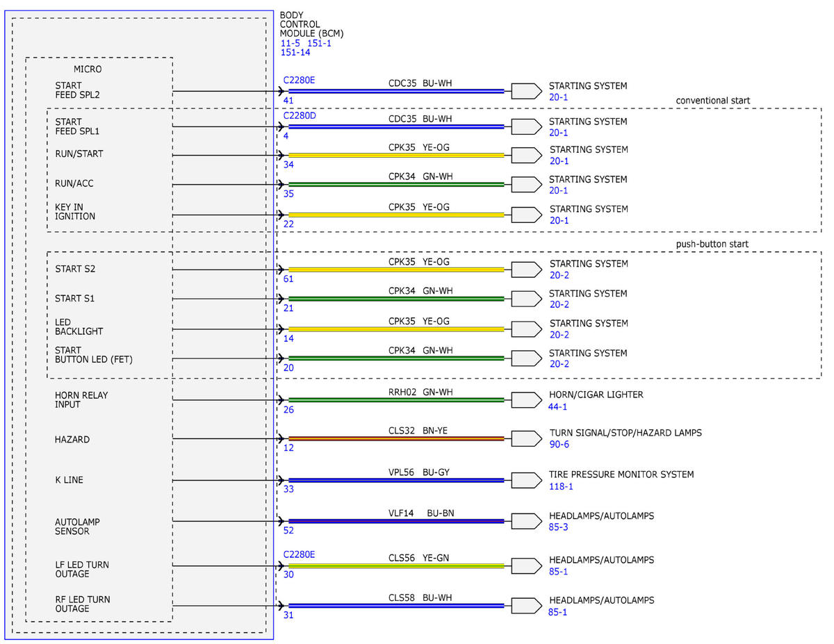
Task: Select the off-page arrow on the VLF14 BU-BN wire
Action: tap(526, 521)
